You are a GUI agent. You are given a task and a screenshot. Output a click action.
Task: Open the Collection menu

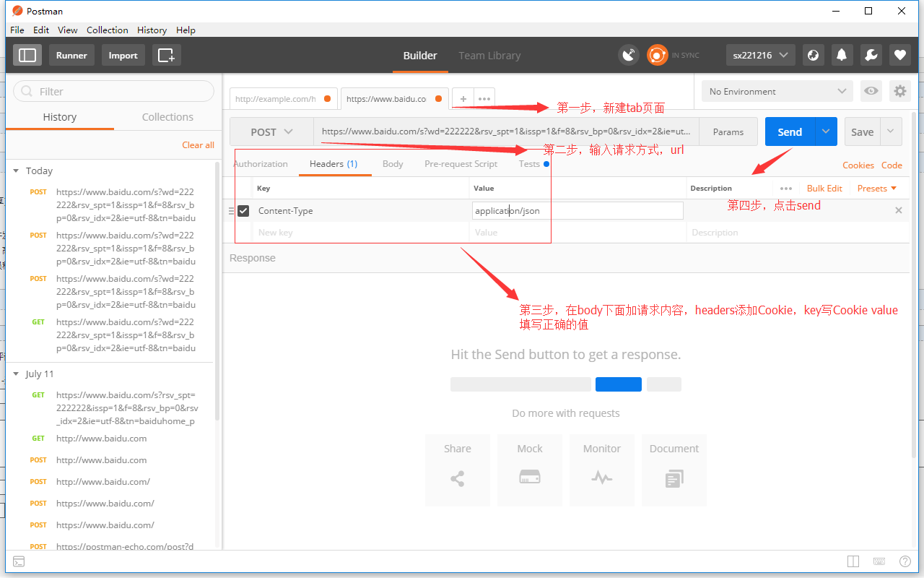tap(108, 30)
